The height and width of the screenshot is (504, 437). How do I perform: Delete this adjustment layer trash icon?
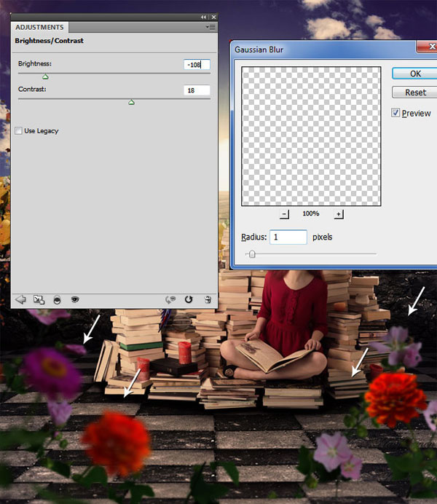208,299
